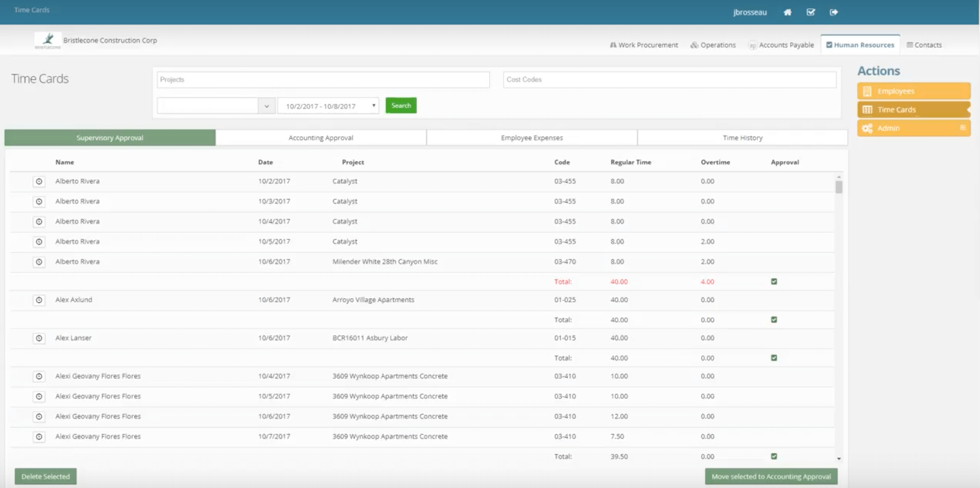Open the tasks checkmark icon in header
Screen dimensions: 980x488
click(810, 12)
